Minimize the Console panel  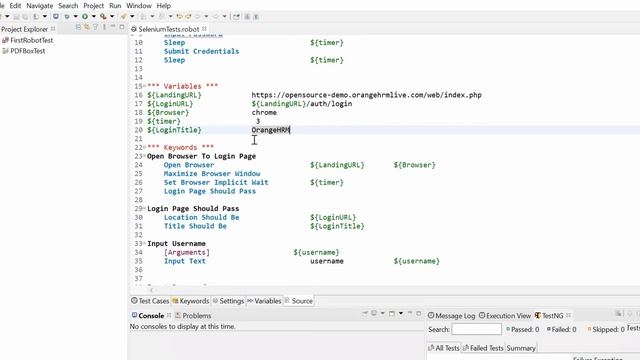tap(410, 313)
